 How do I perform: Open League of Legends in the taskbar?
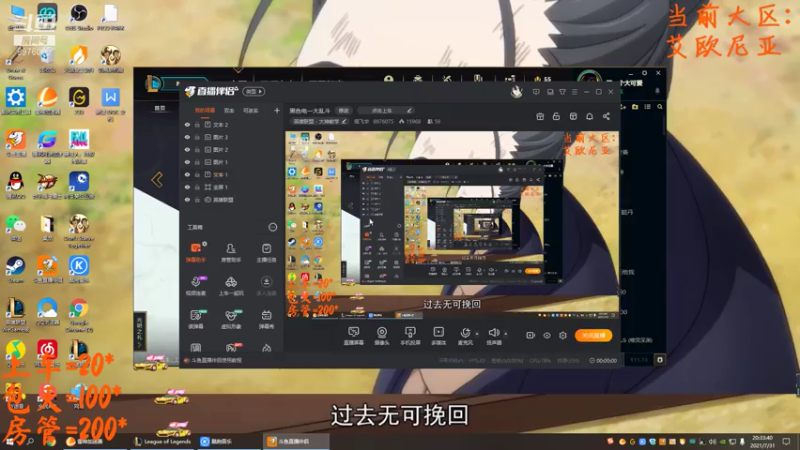(x=163, y=441)
